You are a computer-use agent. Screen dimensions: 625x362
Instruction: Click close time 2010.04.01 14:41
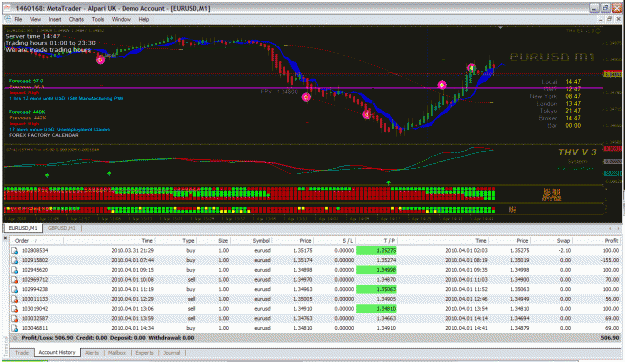[x=466, y=328]
